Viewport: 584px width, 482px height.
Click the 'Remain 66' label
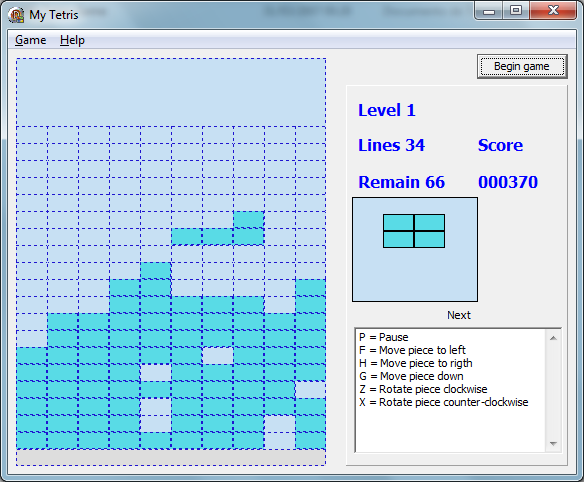click(x=402, y=182)
